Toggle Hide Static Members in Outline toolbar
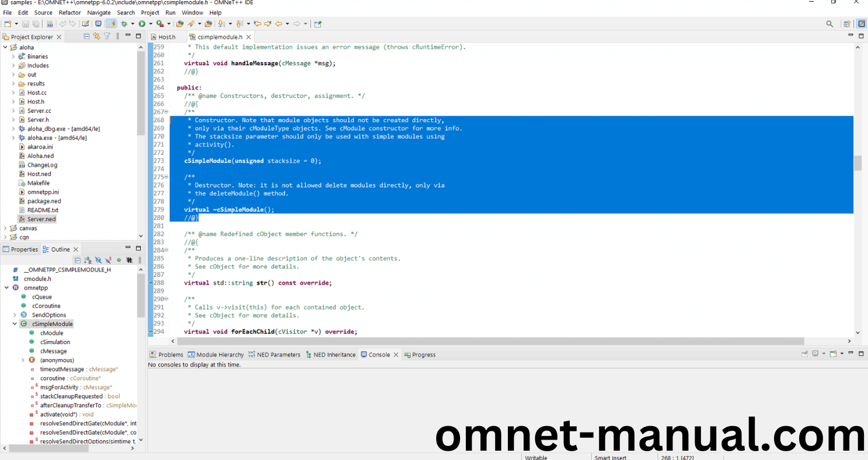 (109, 260)
